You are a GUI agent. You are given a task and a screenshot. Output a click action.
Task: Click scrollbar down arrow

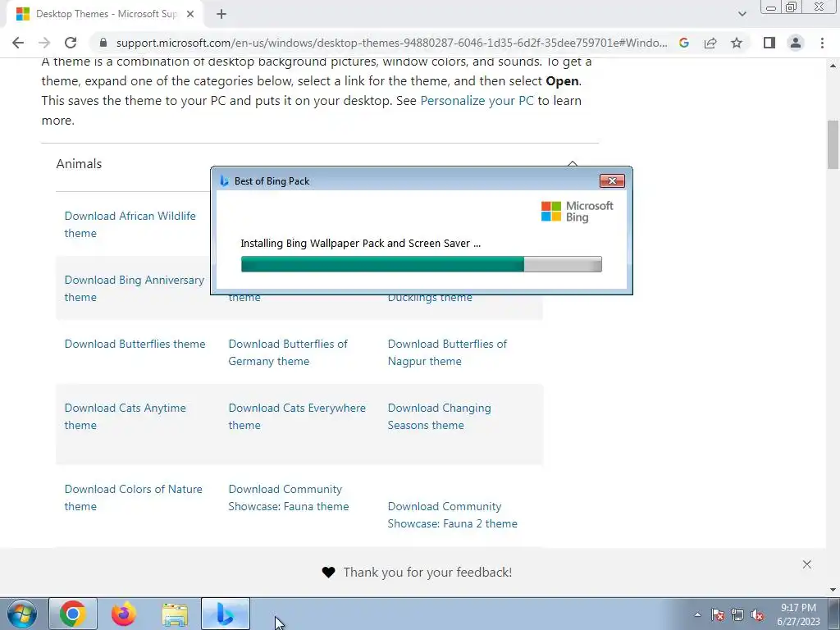pos(833,590)
